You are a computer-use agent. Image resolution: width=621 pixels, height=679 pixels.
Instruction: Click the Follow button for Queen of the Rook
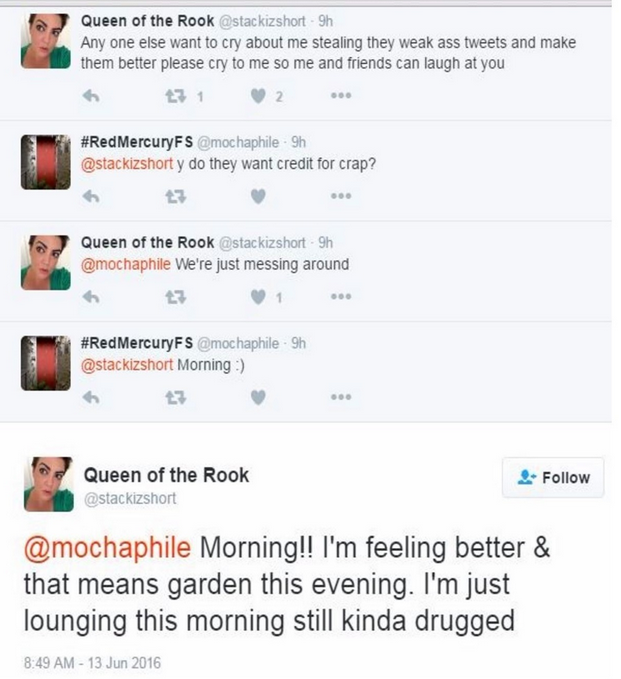(555, 478)
